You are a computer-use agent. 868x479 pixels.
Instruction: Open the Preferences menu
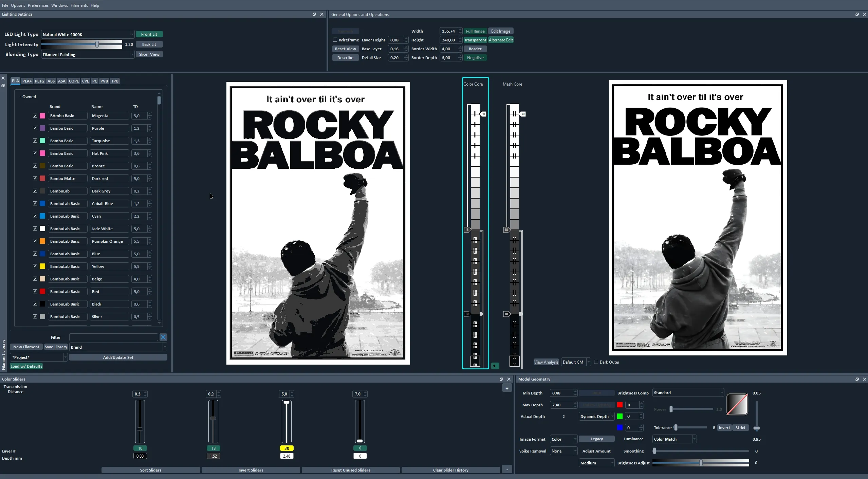coord(38,5)
